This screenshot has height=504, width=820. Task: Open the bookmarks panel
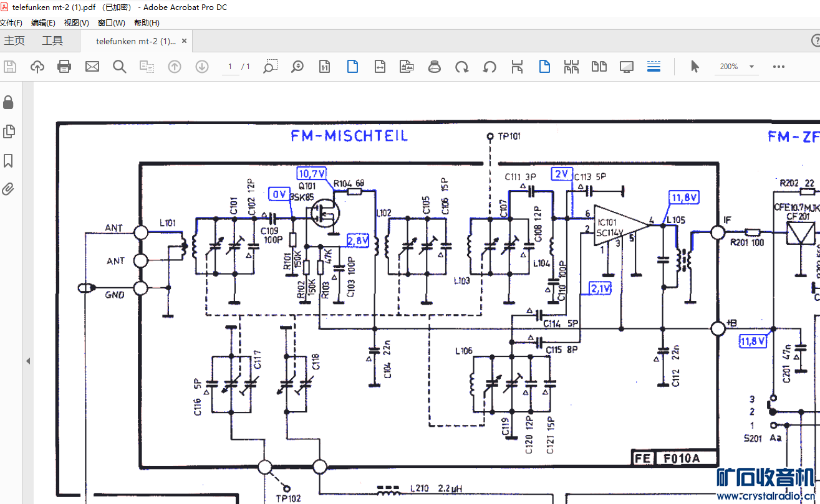[x=8, y=161]
